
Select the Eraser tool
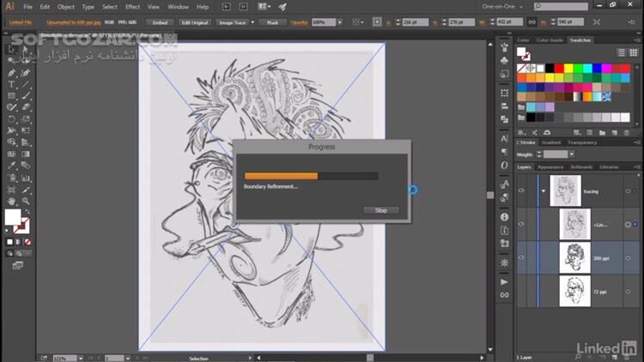coord(26,107)
